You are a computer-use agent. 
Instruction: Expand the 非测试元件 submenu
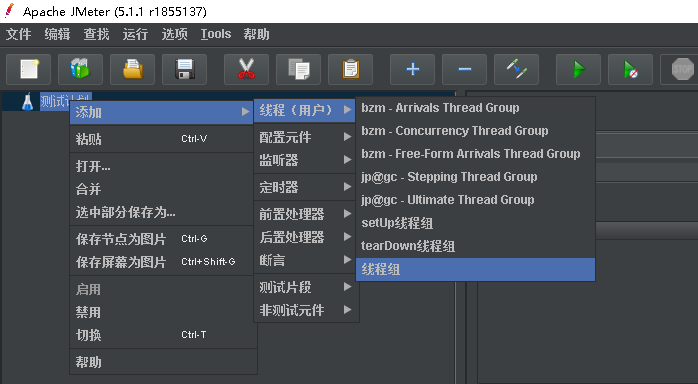[x=305, y=310]
